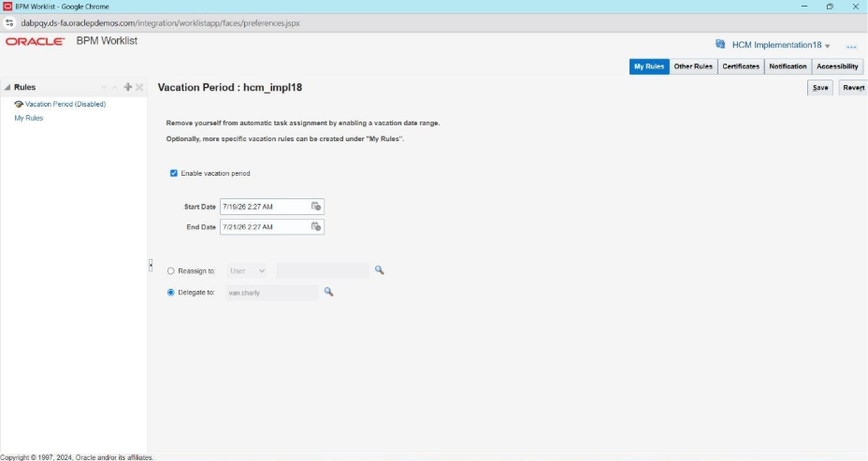Click search icon beside Reassign to field
Image resolution: width=868 pixels, height=461 pixels.
[x=379, y=270]
